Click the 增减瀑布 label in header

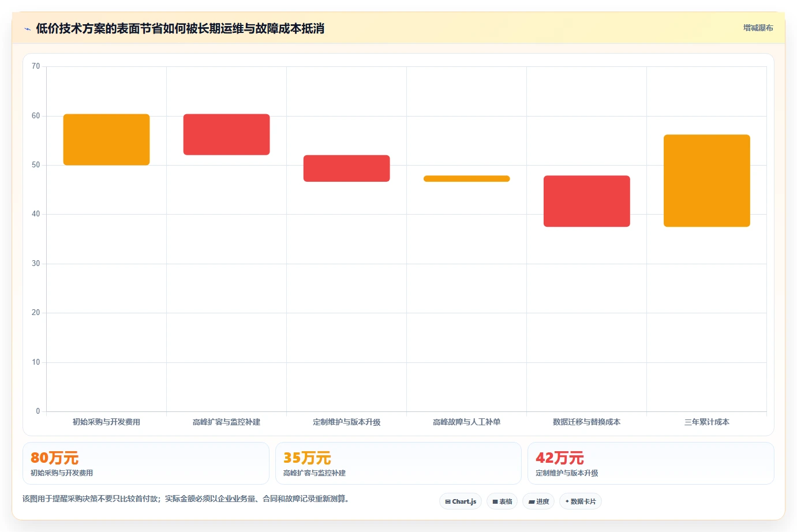pyautogui.click(x=758, y=28)
